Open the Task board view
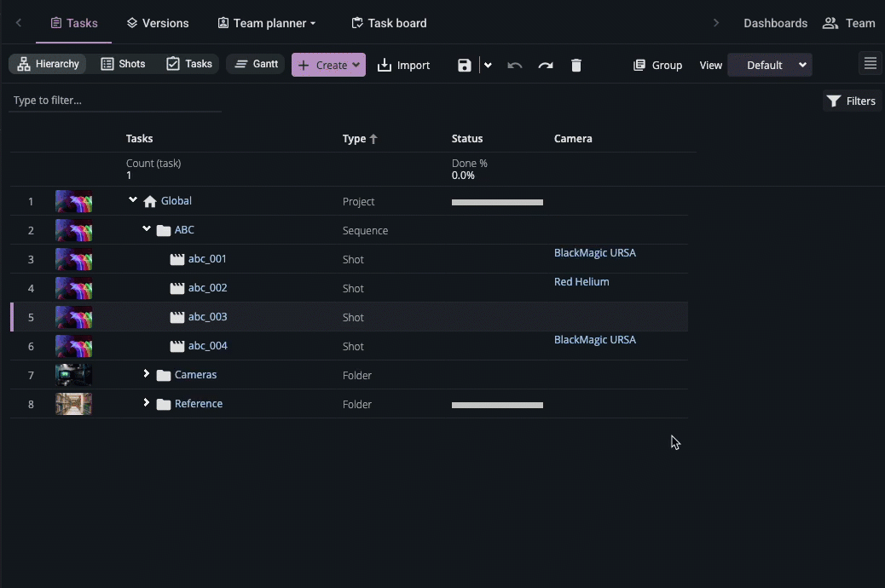Screen dimensions: 885x588 click(389, 23)
